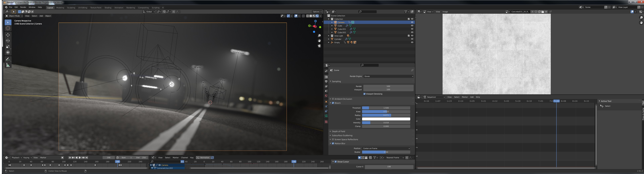Expand the Subsurface Scattering panel
The width and height of the screenshot is (644, 174).
point(342,136)
